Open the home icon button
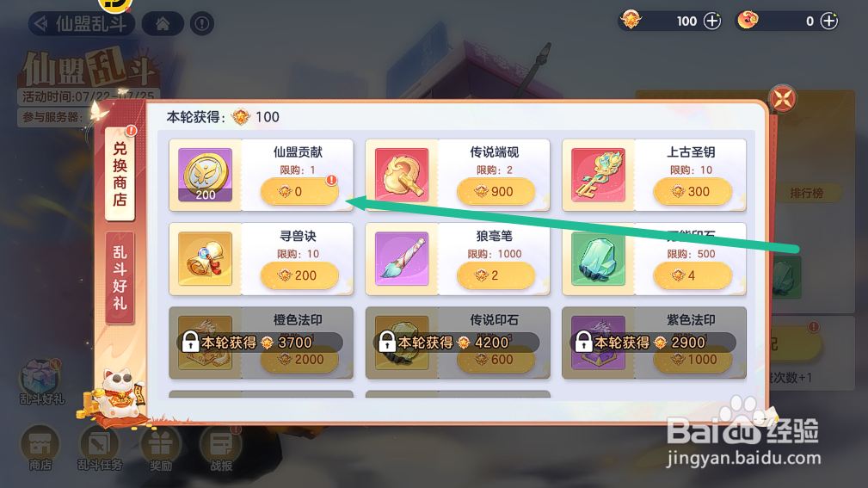 click(163, 24)
